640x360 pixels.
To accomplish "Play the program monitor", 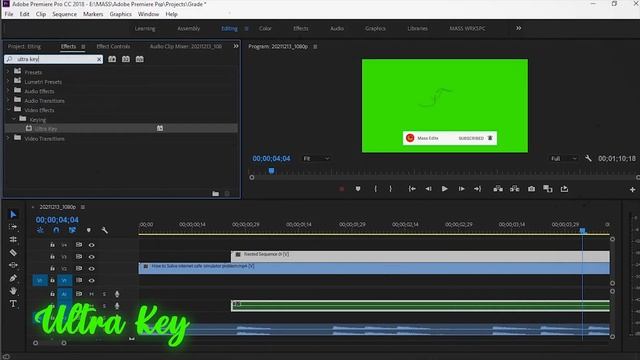I will tap(444, 189).
